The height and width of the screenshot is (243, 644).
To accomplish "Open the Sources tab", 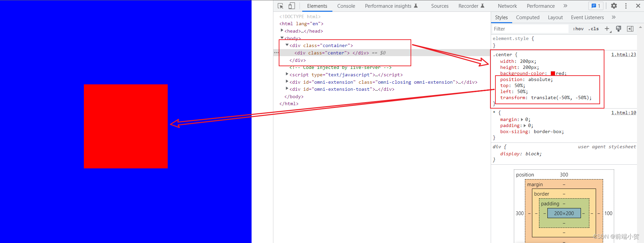I will (x=440, y=6).
